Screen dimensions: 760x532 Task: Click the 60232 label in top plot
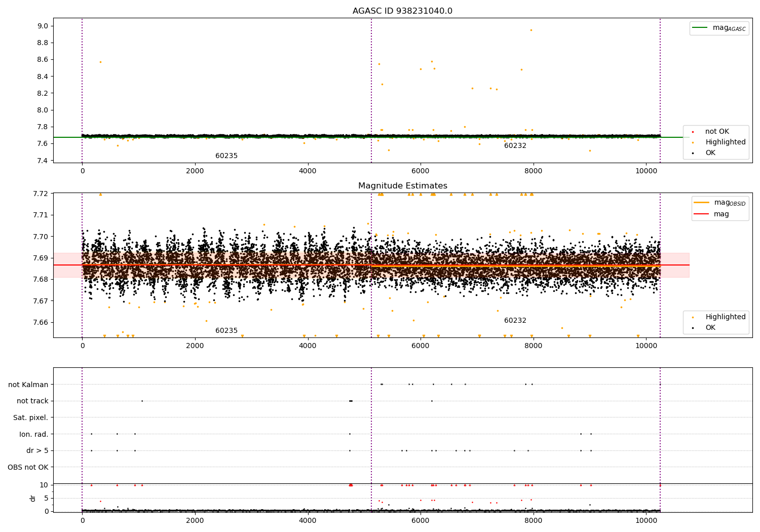click(515, 146)
